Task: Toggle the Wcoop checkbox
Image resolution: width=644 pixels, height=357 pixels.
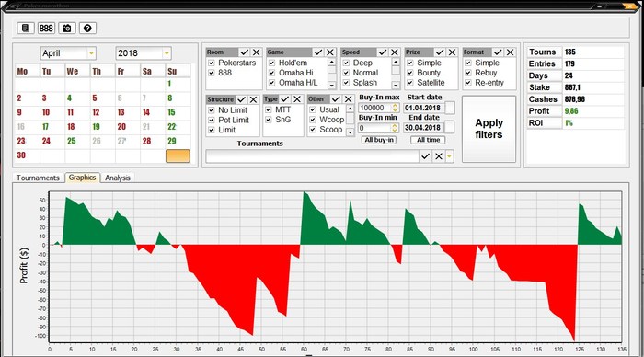Action: [313, 120]
